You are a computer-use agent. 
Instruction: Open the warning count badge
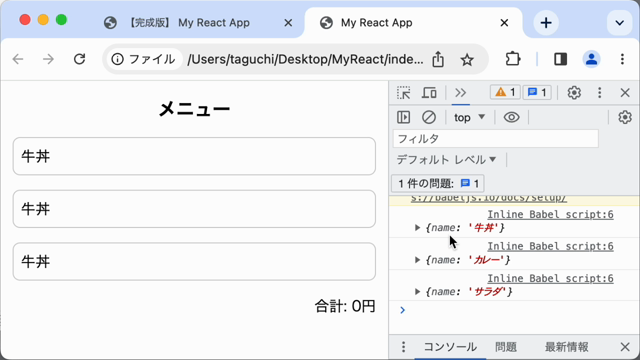pos(505,93)
